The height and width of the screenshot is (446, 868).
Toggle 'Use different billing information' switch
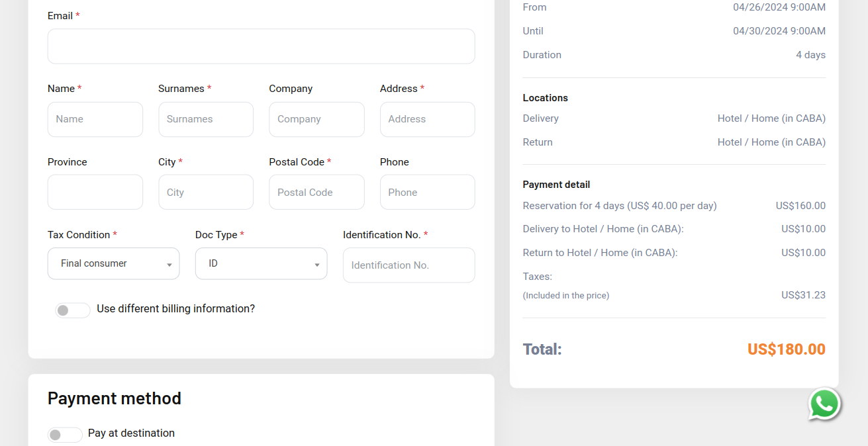point(72,310)
